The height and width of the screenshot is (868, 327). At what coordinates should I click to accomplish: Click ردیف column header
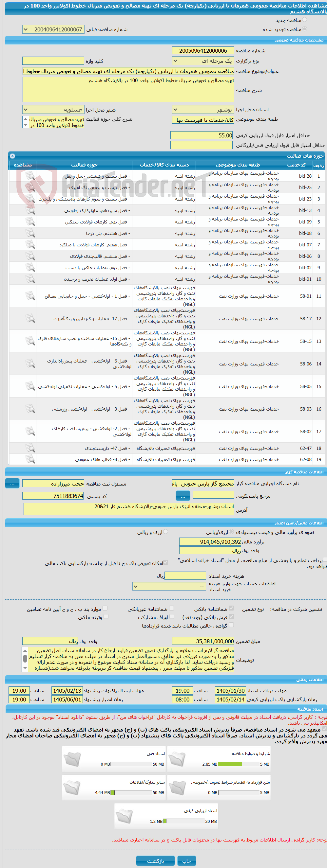318,165
